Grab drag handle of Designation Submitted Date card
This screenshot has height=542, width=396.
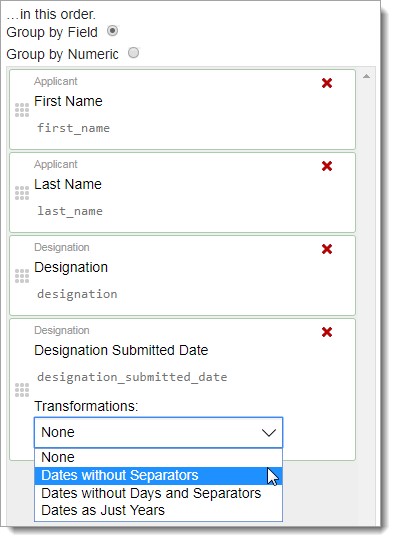(x=22, y=390)
